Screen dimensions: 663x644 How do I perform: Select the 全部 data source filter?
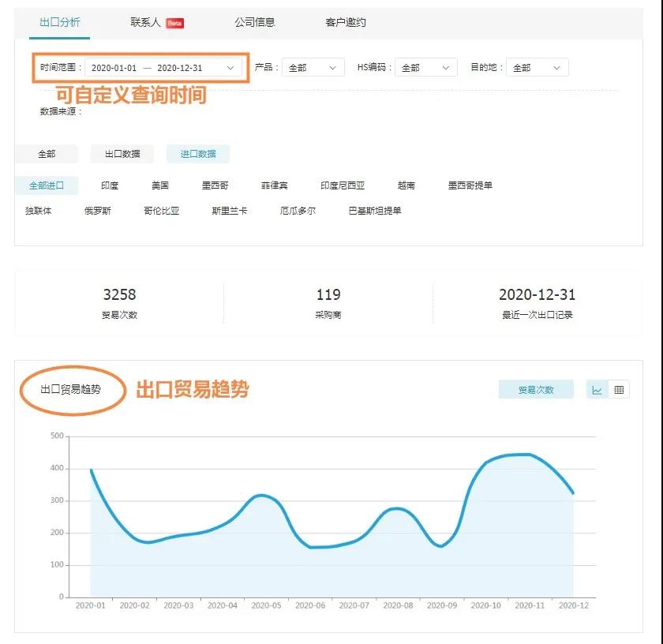47,154
